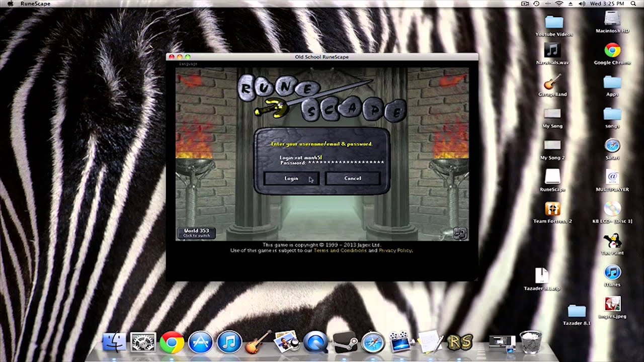The height and width of the screenshot is (362, 644).
Task: Select the RuneScape disk on desktop
Action: [552, 181]
